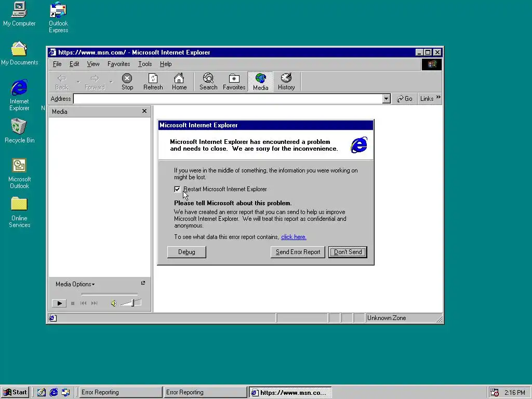Click the Debug button
The width and height of the screenshot is (532, 399).
point(187,252)
